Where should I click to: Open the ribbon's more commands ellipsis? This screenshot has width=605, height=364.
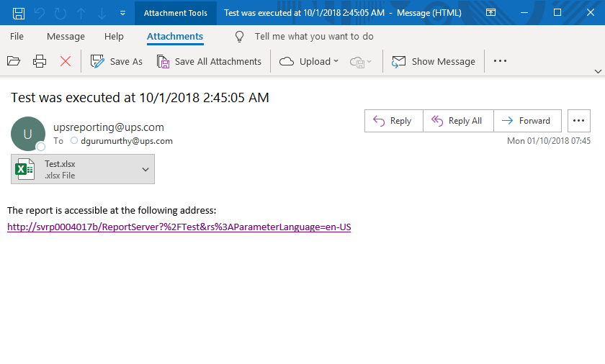(x=501, y=62)
